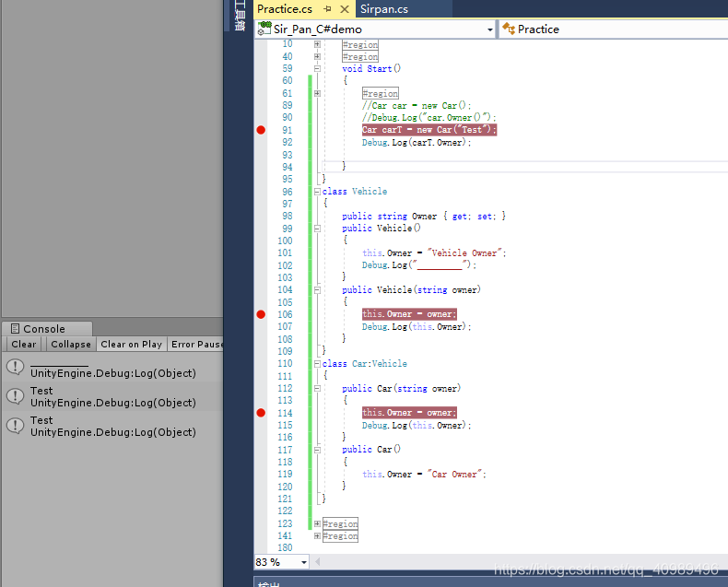Collapse the Vehicle(string owner) constructor
Image resolution: width=728 pixels, height=587 pixels.
click(317, 290)
